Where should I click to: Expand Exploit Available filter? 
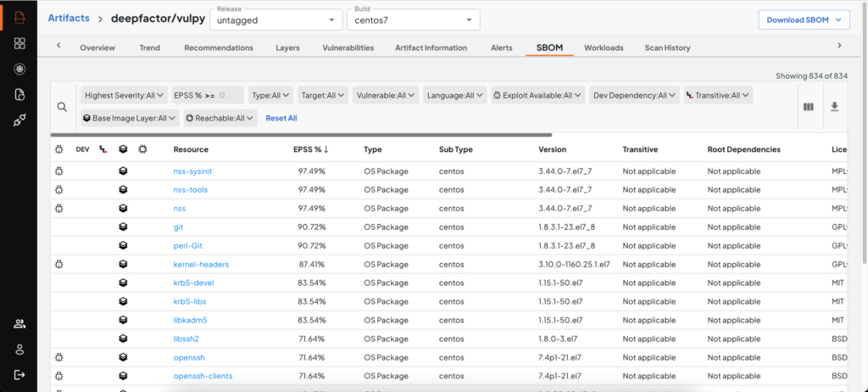pyautogui.click(x=538, y=95)
